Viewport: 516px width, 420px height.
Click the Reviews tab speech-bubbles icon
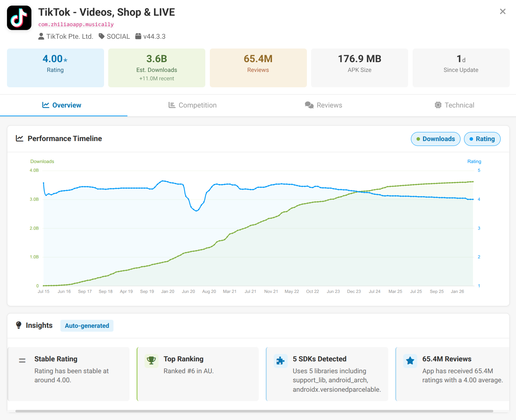309,105
